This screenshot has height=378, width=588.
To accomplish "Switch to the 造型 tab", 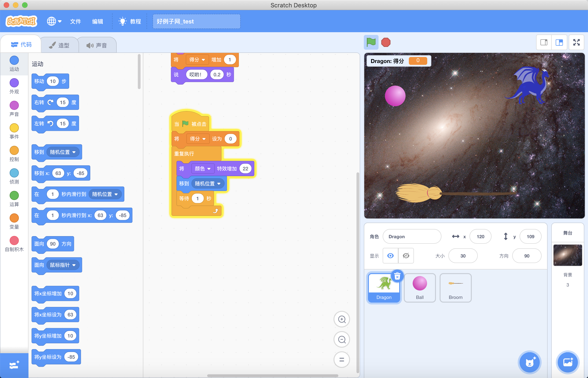I will [59, 45].
